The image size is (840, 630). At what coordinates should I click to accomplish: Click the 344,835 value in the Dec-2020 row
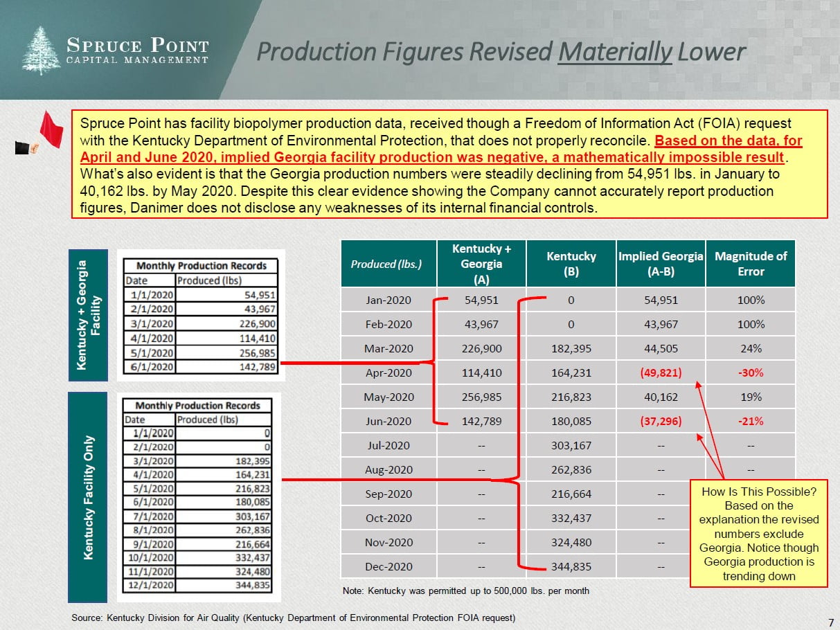pyautogui.click(x=571, y=566)
